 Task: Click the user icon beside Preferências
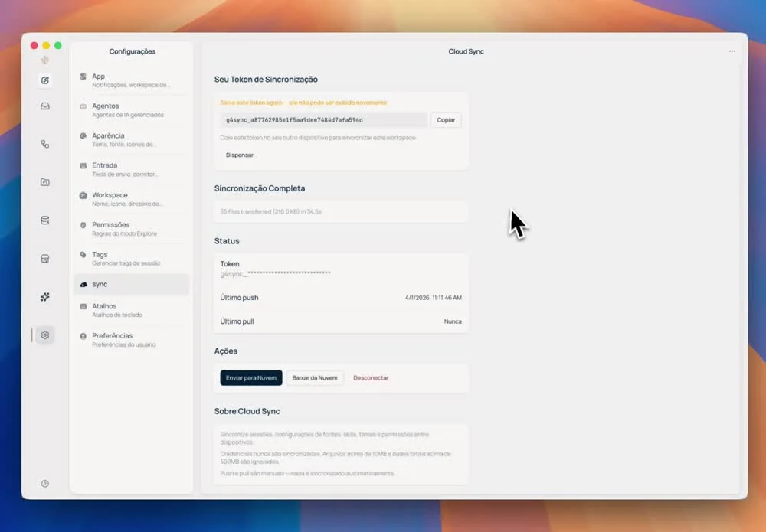[x=83, y=336]
